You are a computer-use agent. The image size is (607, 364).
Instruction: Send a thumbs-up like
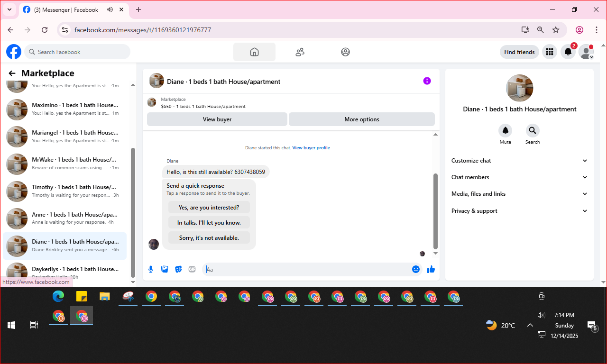point(431,269)
